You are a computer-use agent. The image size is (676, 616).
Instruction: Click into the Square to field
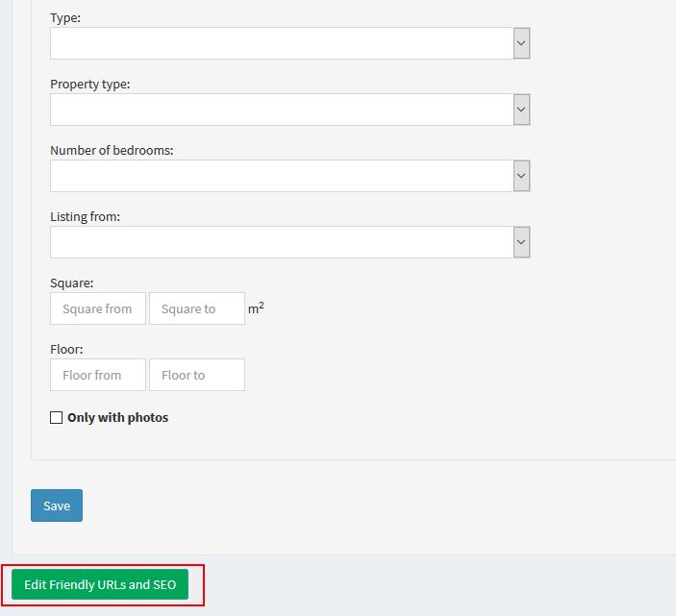[196, 308]
